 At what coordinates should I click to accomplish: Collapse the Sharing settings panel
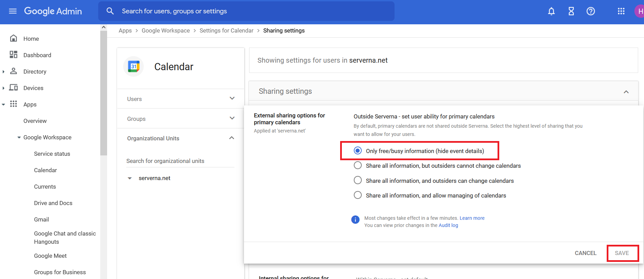click(626, 92)
